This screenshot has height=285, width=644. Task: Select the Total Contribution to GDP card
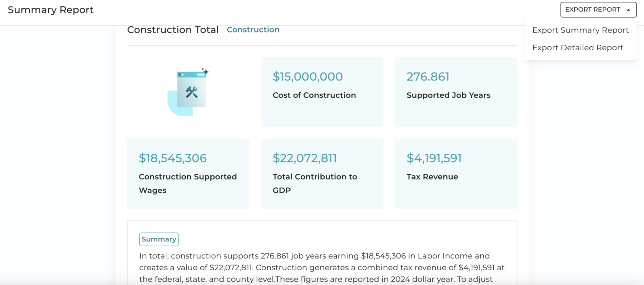[322, 174]
